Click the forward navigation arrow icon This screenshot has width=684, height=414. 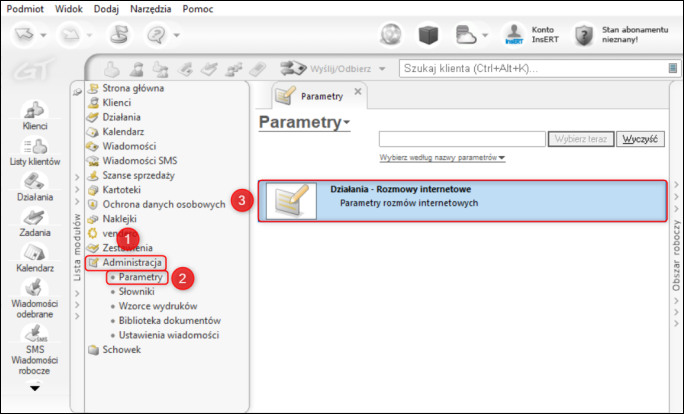coord(70,35)
